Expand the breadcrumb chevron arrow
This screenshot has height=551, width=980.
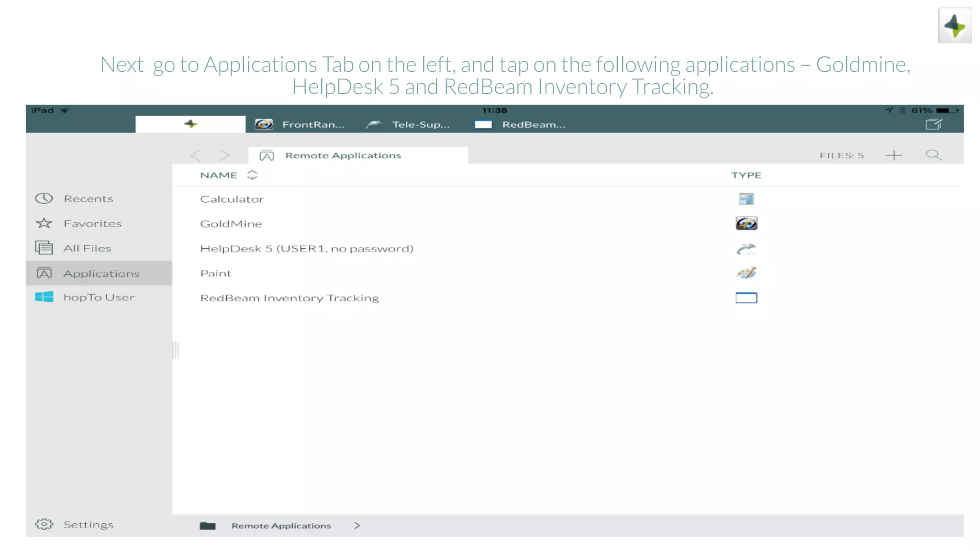tap(357, 526)
